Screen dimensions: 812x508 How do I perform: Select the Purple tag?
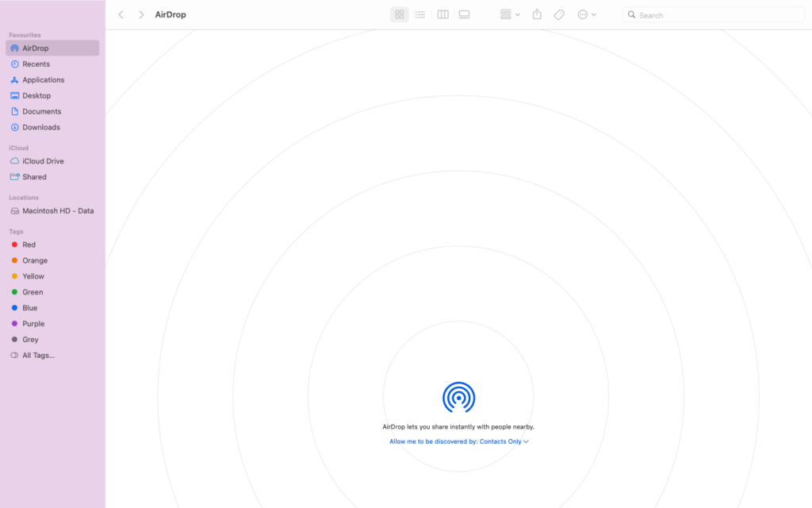coord(52,324)
